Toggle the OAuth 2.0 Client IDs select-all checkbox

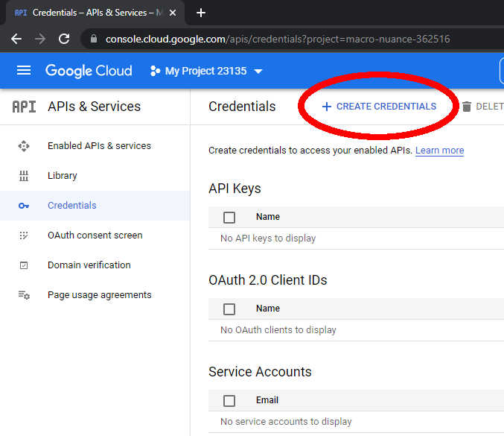(229, 309)
